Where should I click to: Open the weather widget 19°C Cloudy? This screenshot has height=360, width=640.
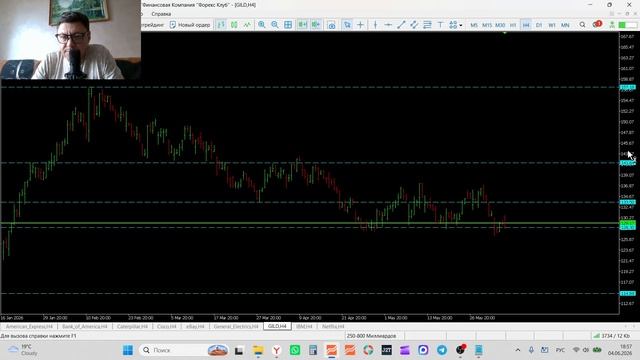24,350
